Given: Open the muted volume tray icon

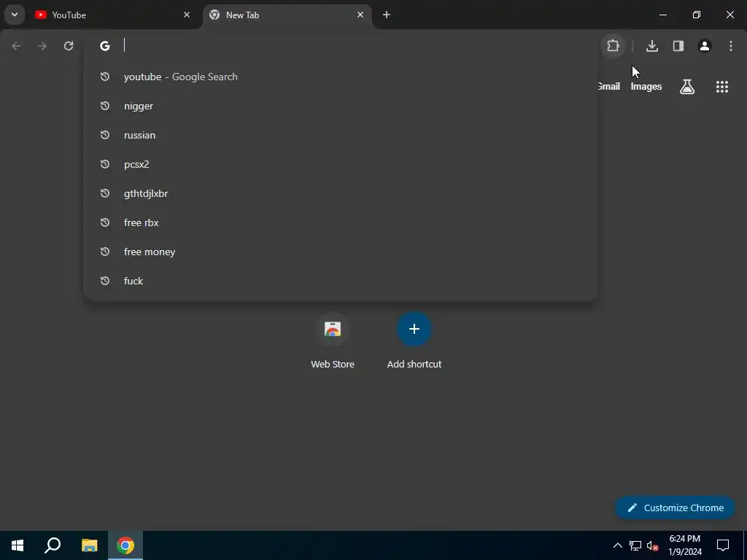Looking at the screenshot, I should 652,545.
